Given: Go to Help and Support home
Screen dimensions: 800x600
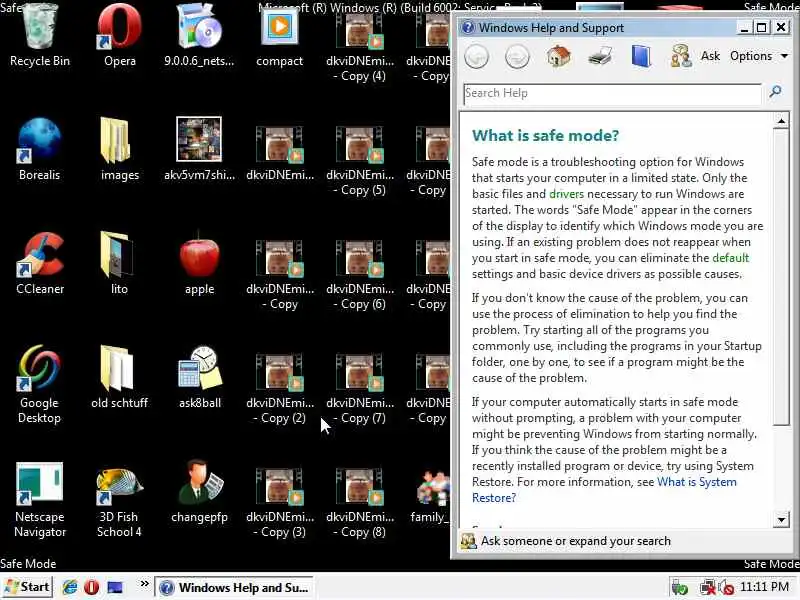Looking at the screenshot, I should 559,56.
